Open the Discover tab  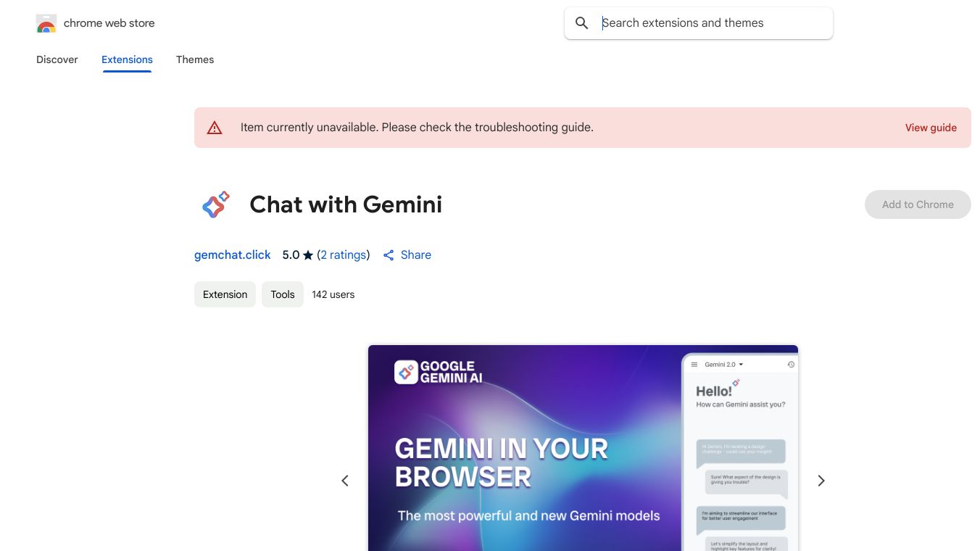point(57,59)
